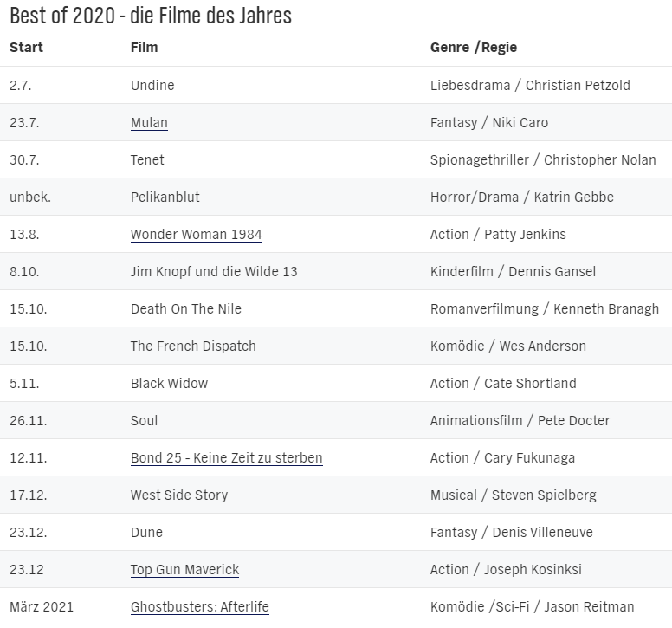Click the Start column header
Viewport: 672px width, 628px height.
(26, 48)
